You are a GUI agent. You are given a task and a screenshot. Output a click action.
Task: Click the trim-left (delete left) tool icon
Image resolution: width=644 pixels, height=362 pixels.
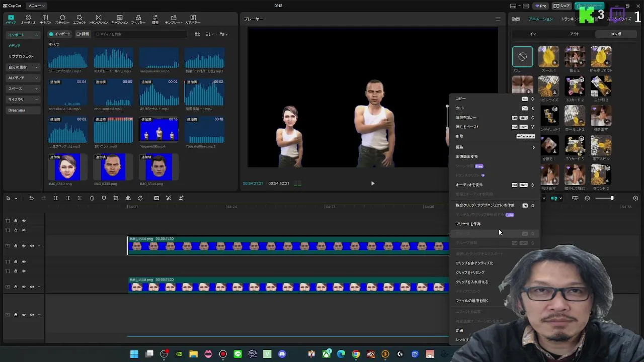(x=67, y=198)
